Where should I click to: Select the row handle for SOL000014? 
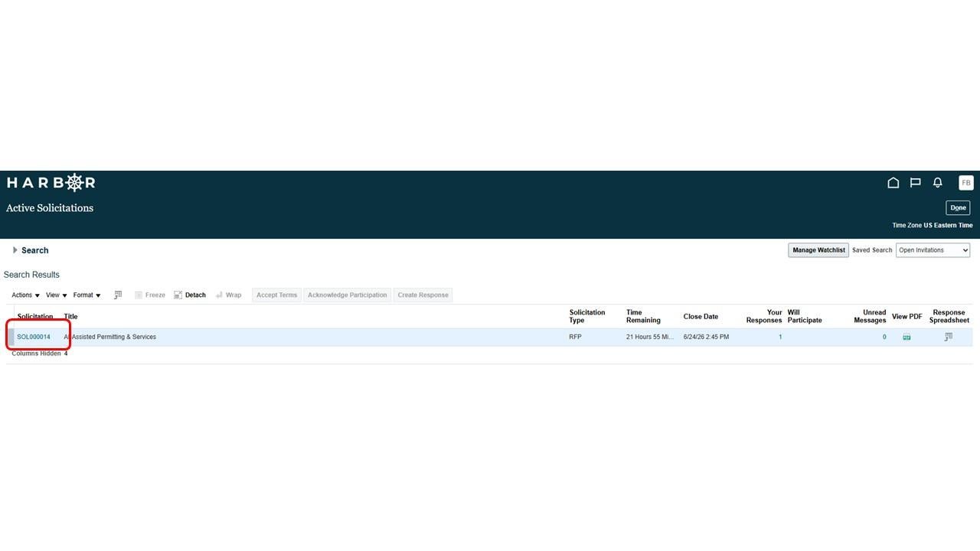[11, 337]
